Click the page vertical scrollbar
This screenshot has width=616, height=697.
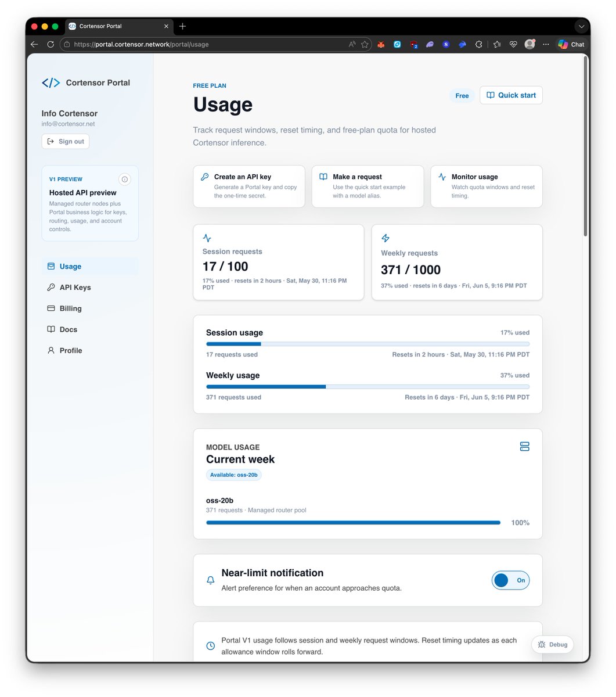click(x=585, y=145)
